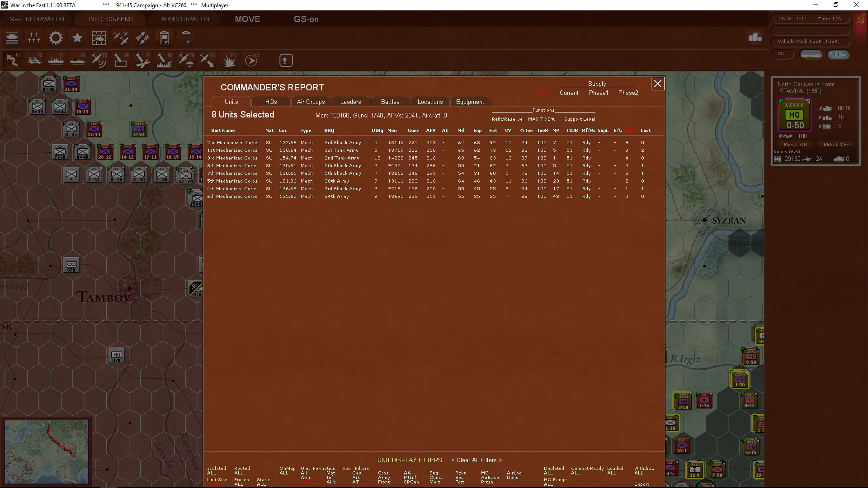This screenshot has width=868, height=488.
Task: Select the F1 move mode arrow icon
Action: [12, 60]
